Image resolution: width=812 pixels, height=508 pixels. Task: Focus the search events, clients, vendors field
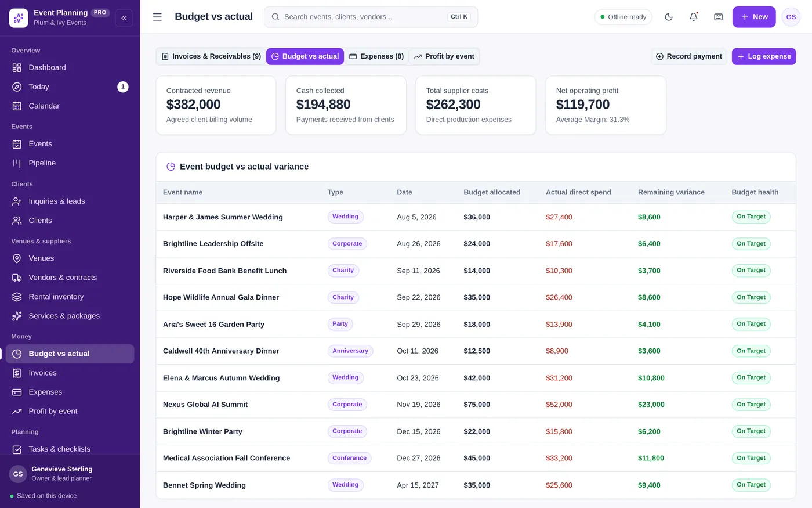(x=371, y=17)
